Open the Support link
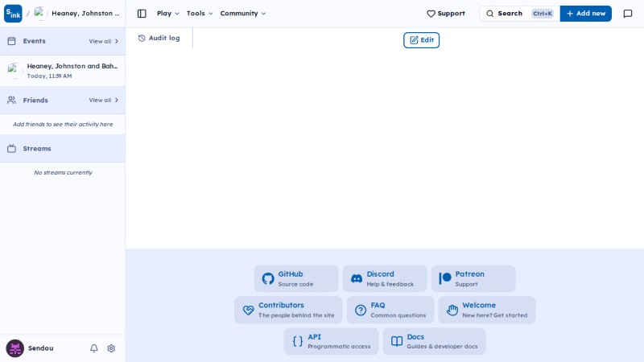Image resolution: width=644 pixels, height=362 pixels. click(446, 14)
